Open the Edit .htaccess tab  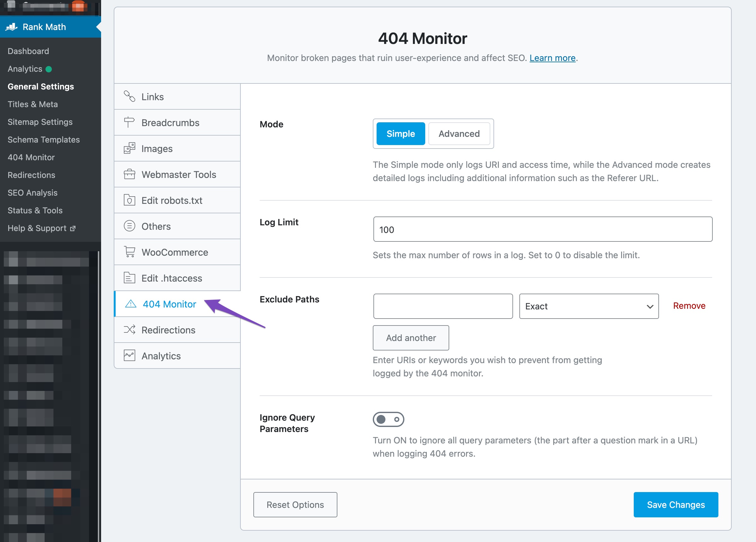(171, 278)
